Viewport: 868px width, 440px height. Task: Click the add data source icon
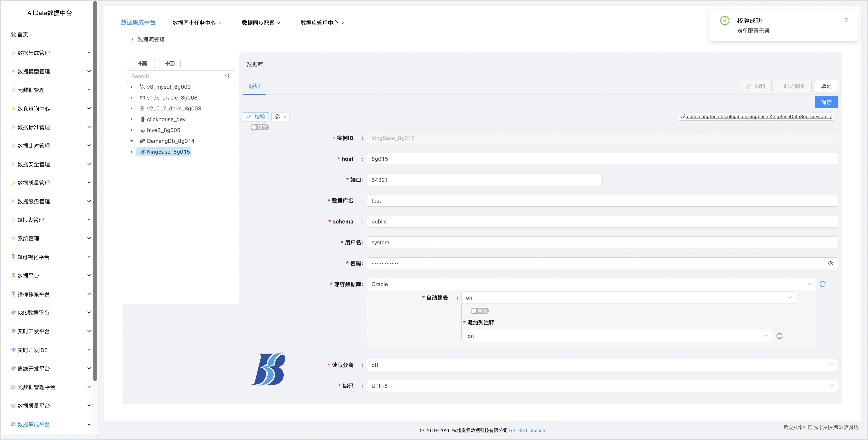(142, 63)
